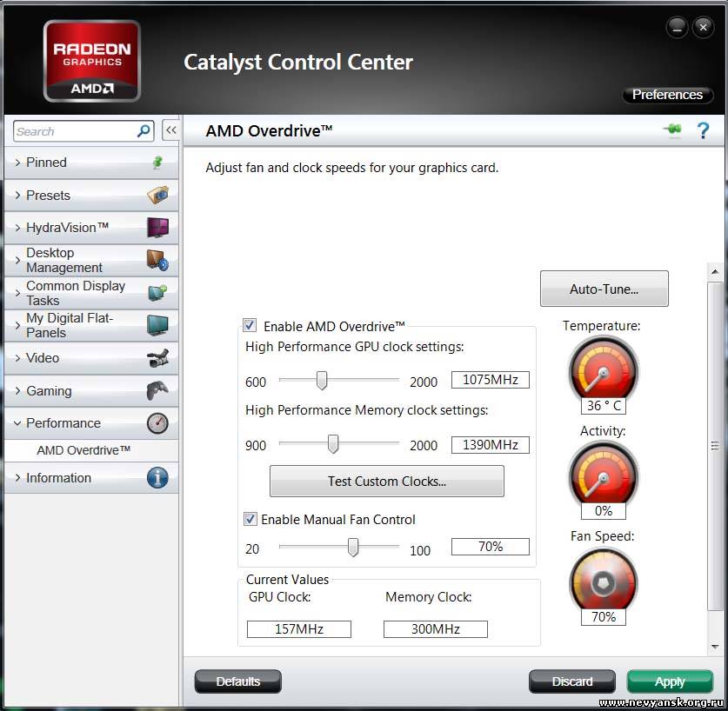Screen dimensions: 728x711
Task: Click the Video camcorder icon
Action: click(x=157, y=358)
